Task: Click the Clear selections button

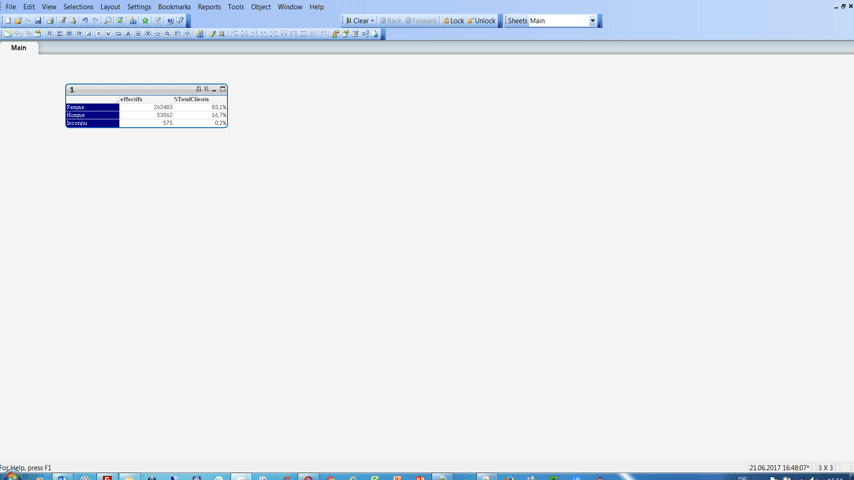Action: pyautogui.click(x=357, y=21)
